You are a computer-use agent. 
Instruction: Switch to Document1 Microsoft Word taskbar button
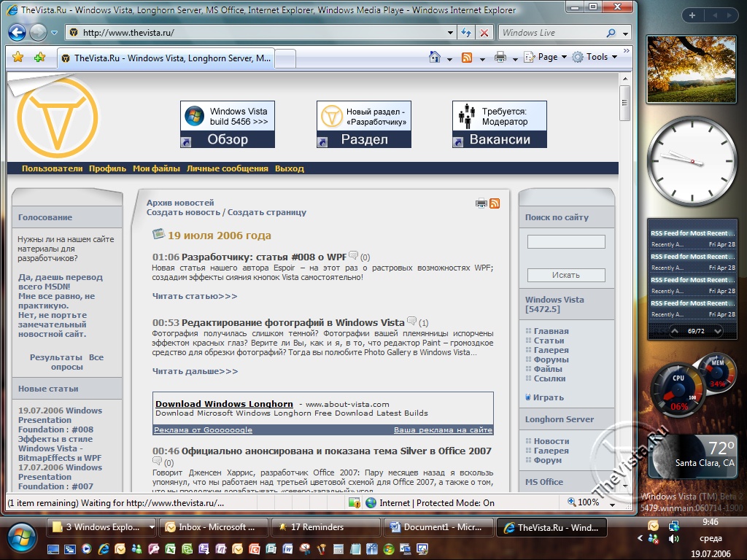tap(438, 527)
